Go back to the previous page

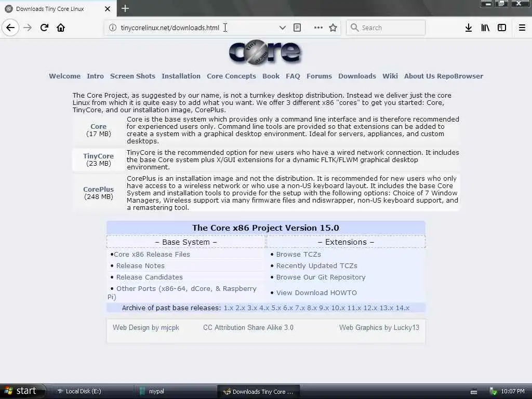[10, 28]
